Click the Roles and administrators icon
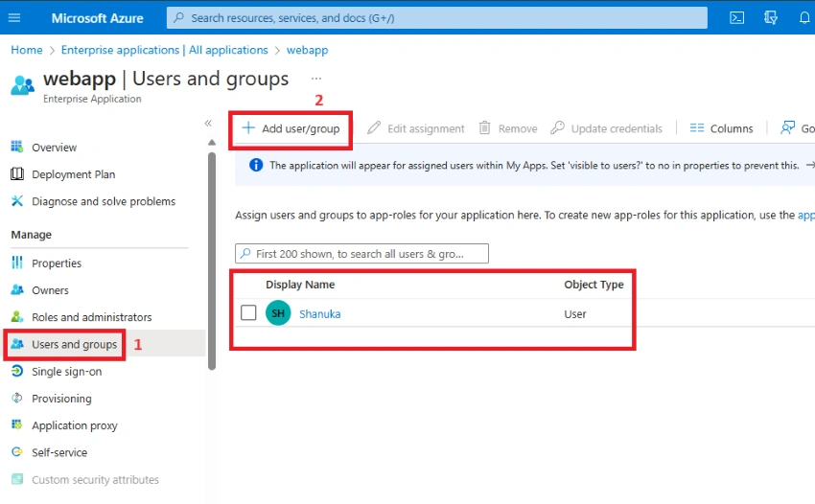 coord(17,316)
